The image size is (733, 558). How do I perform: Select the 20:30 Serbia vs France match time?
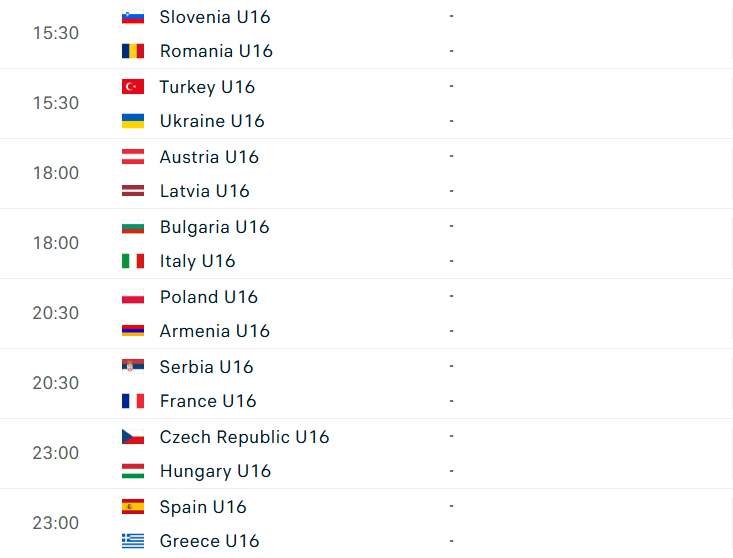(x=56, y=383)
